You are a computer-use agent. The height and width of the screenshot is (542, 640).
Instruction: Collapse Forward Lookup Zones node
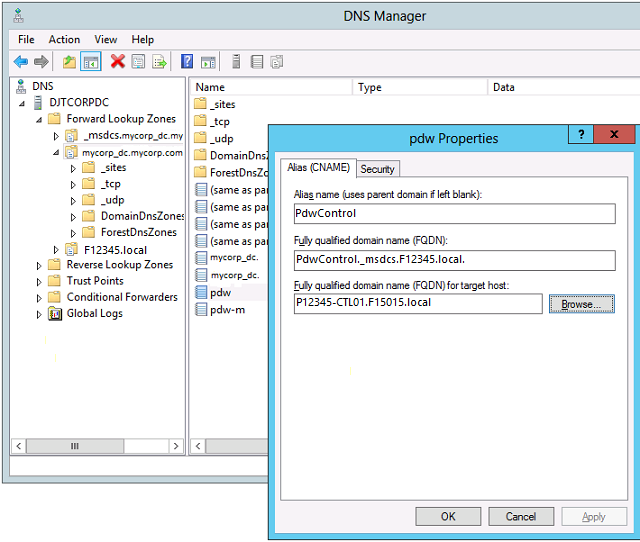point(39,120)
